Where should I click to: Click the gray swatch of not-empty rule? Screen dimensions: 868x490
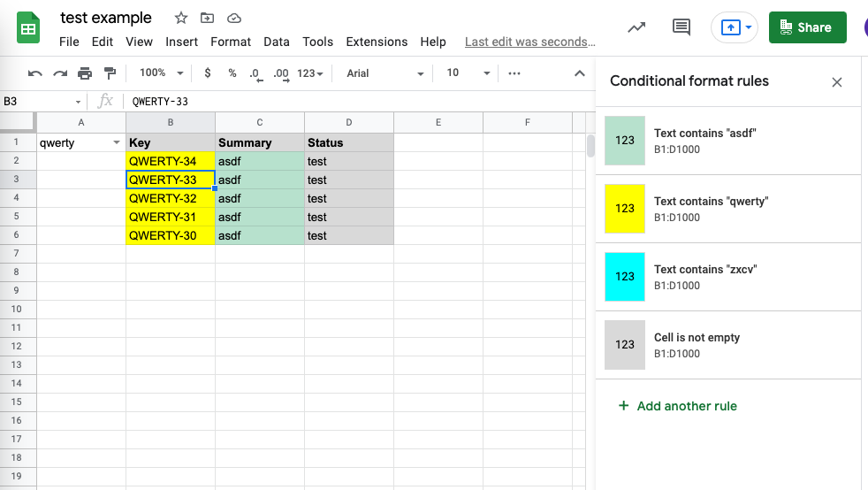(x=624, y=345)
